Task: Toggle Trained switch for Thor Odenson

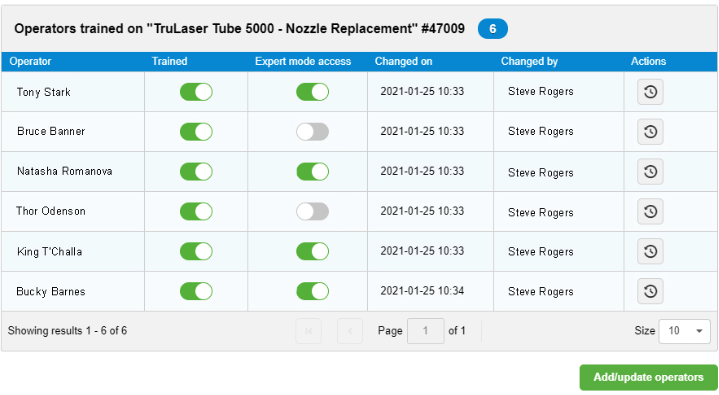Action: [x=196, y=211]
